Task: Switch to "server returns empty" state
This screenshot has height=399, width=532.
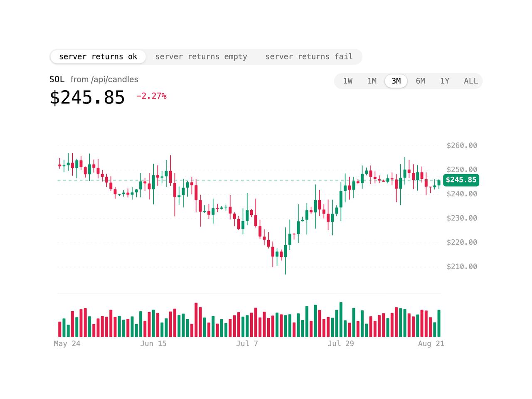Action: pos(201,57)
